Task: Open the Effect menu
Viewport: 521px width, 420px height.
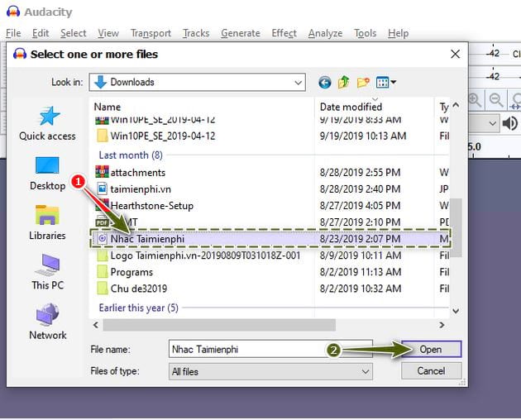Action: pyautogui.click(x=284, y=33)
